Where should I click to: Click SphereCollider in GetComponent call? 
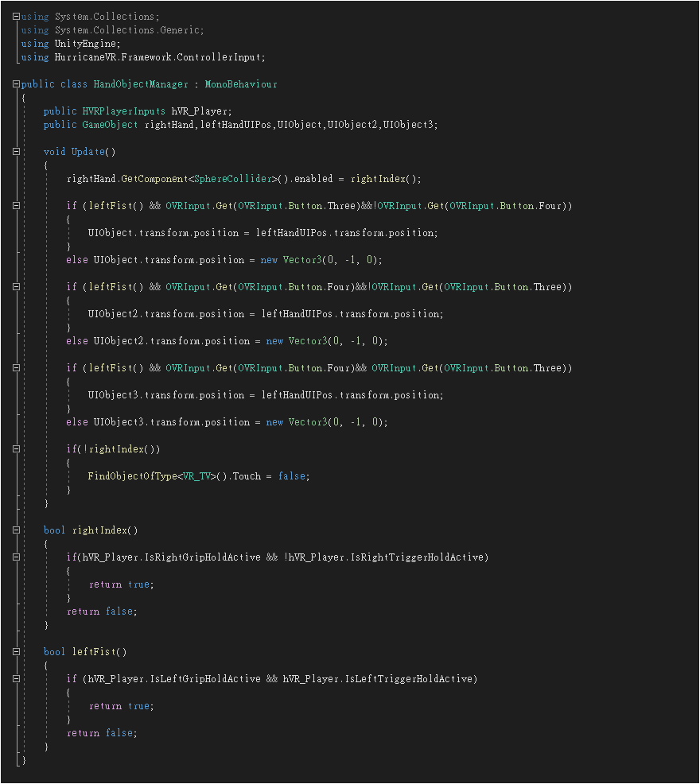pos(232,178)
